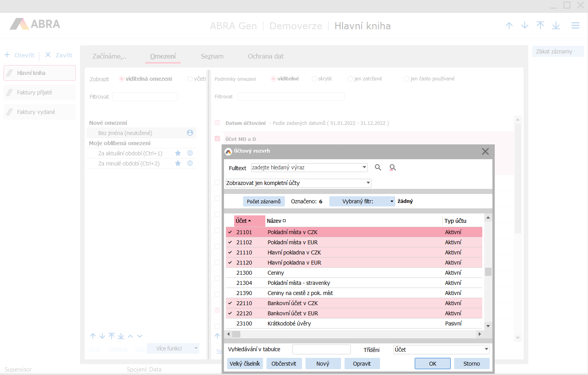
Task: Click the jump-to-first-record arrow icon in header
Action: coord(540,25)
